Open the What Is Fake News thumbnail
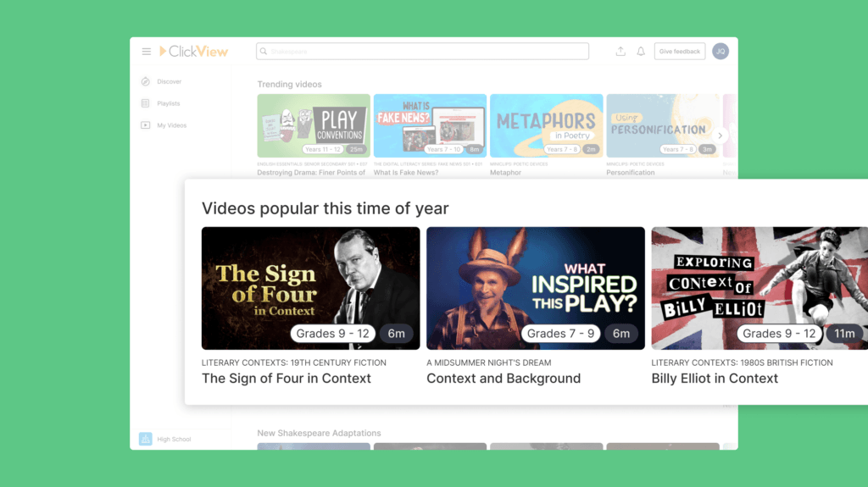Image resolution: width=868 pixels, height=487 pixels. (x=430, y=125)
